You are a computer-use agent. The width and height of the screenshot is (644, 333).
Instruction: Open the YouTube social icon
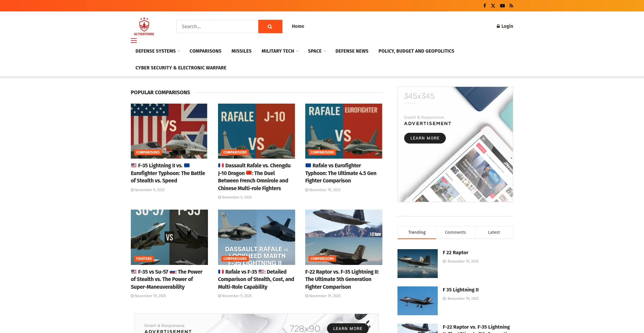click(x=502, y=6)
